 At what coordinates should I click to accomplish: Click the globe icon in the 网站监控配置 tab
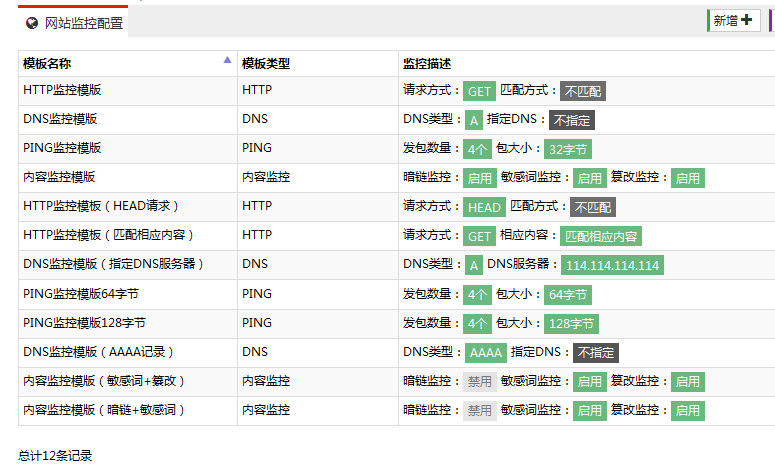32,23
